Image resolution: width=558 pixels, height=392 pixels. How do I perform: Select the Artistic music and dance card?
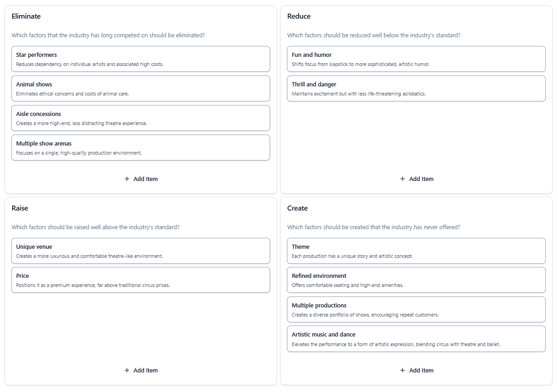[416, 338]
